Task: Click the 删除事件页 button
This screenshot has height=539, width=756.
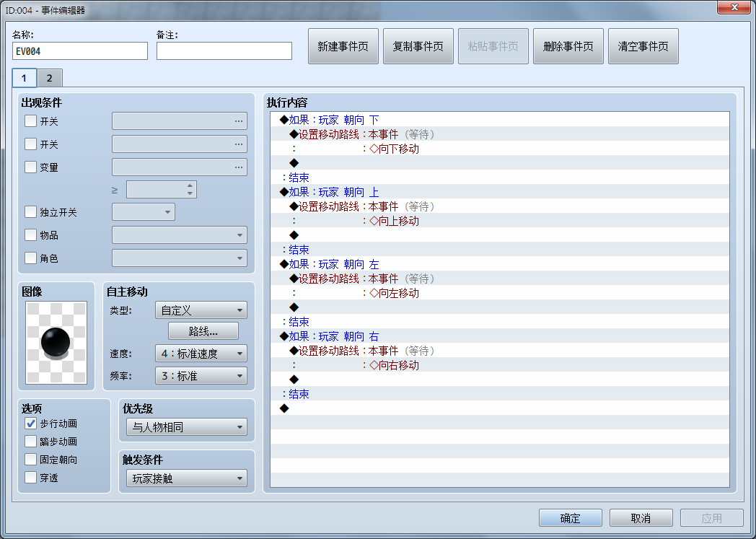Action: point(568,46)
